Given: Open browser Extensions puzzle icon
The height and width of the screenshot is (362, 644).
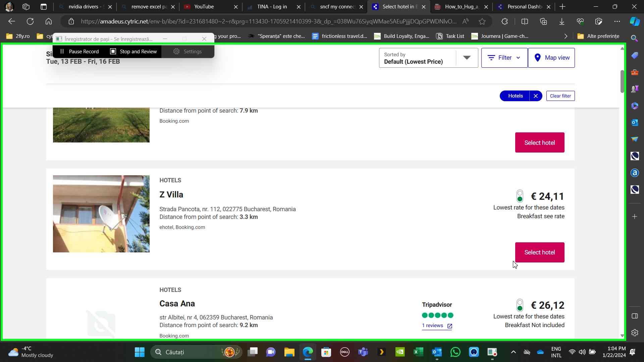Looking at the screenshot, I should coord(504,21).
